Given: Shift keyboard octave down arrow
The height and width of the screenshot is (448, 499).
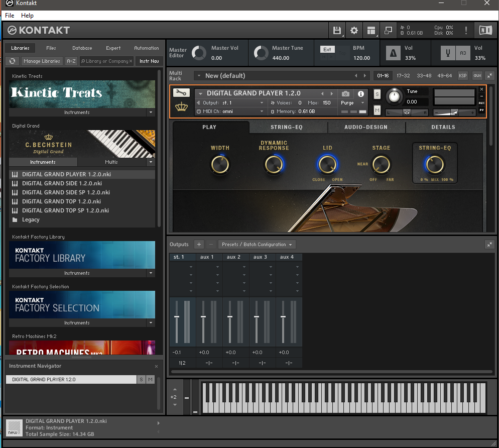Looking at the screenshot, I should pos(175,405).
